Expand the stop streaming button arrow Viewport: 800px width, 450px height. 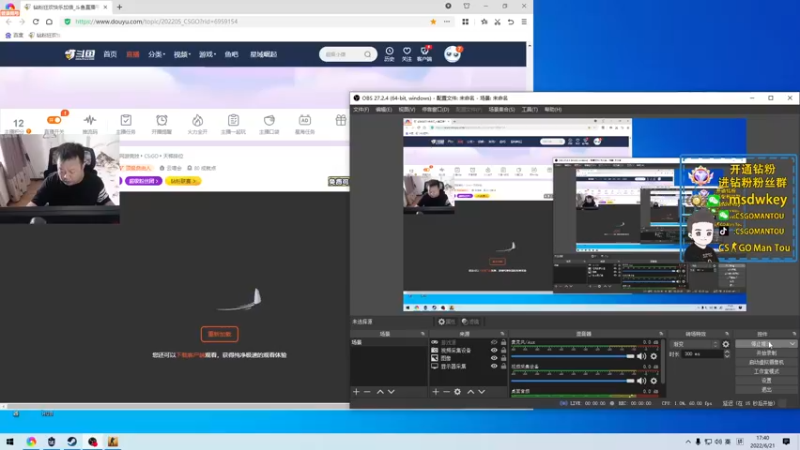[x=792, y=344]
